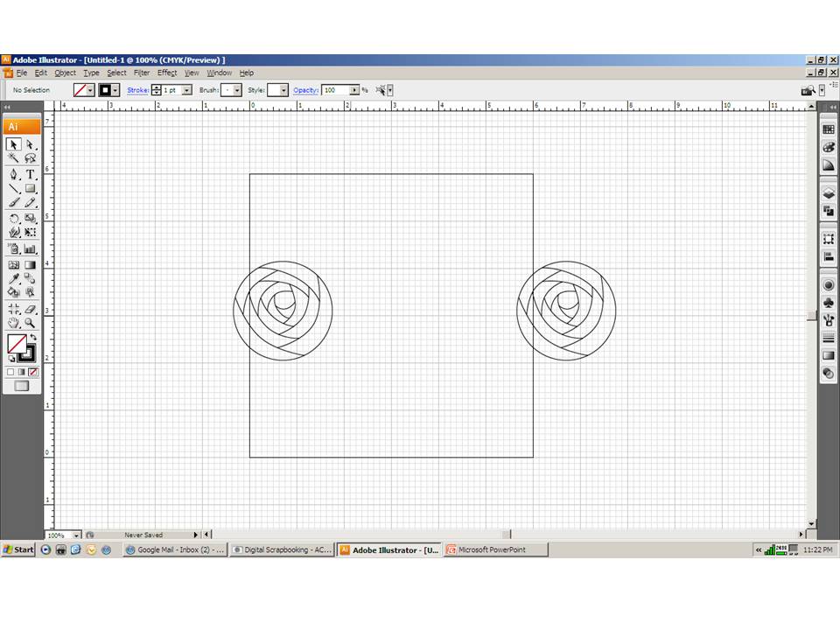This screenshot has width=840, height=630.
Task: Click the Stroke link
Action: (x=137, y=90)
